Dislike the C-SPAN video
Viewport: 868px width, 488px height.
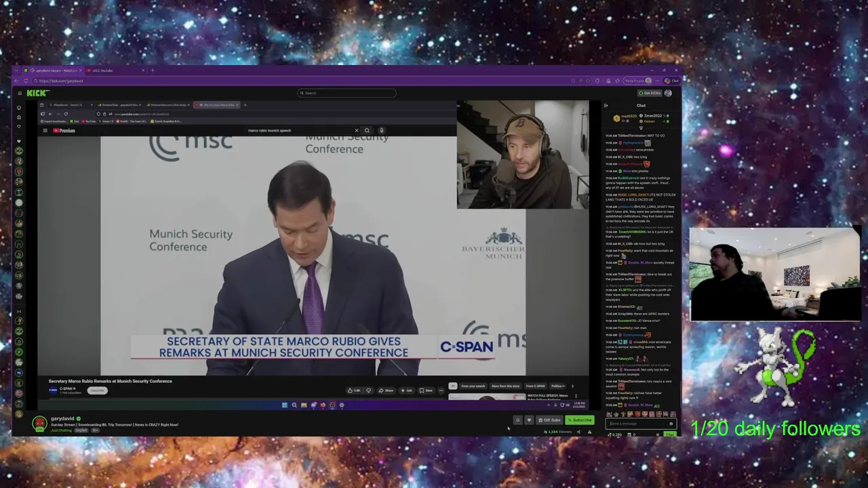(368, 390)
